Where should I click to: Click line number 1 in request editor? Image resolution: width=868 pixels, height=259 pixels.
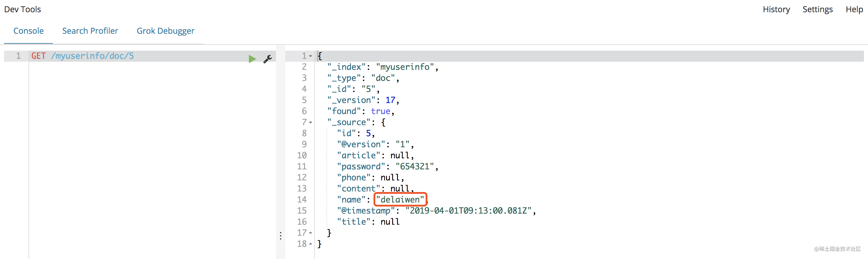click(x=18, y=56)
